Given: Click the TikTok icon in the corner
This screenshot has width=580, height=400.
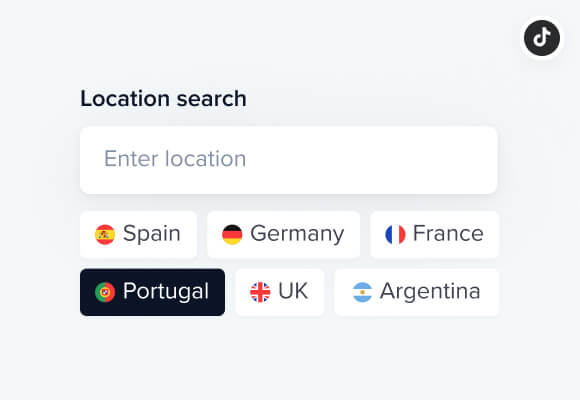Looking at the screenshot, I should pos(542,38).
